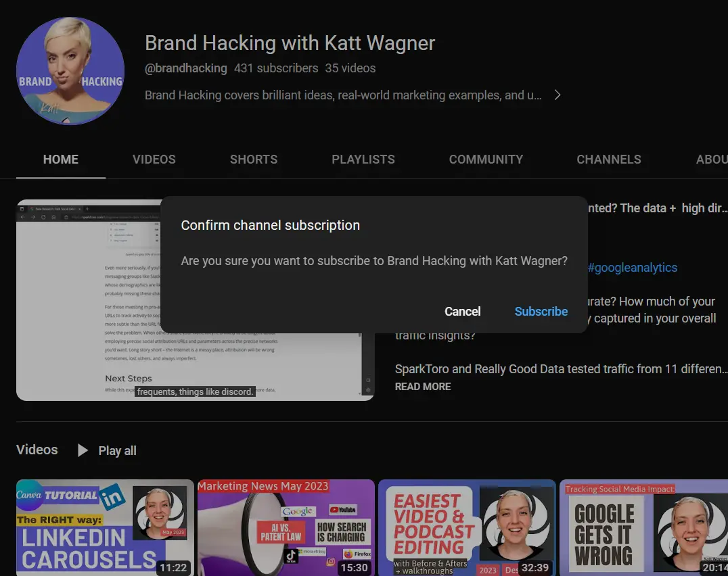Confirm with the Subscribe button in dialog
728x576 pixels.
pos(541,312)
